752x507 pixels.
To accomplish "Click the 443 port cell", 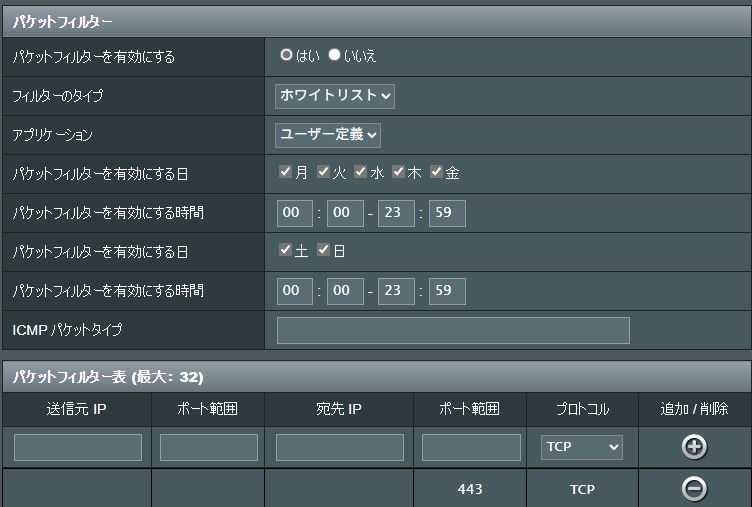I will click(x=470, y=489).
